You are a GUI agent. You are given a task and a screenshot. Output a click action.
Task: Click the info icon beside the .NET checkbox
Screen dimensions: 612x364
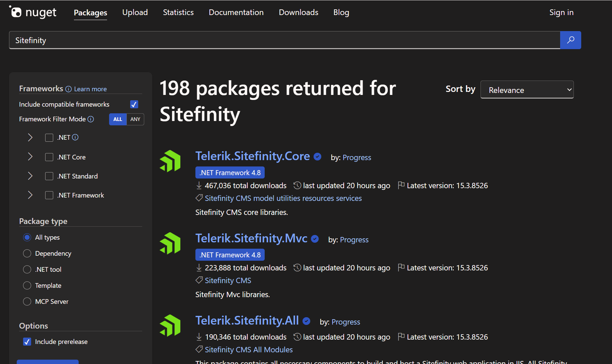[75, 137]
